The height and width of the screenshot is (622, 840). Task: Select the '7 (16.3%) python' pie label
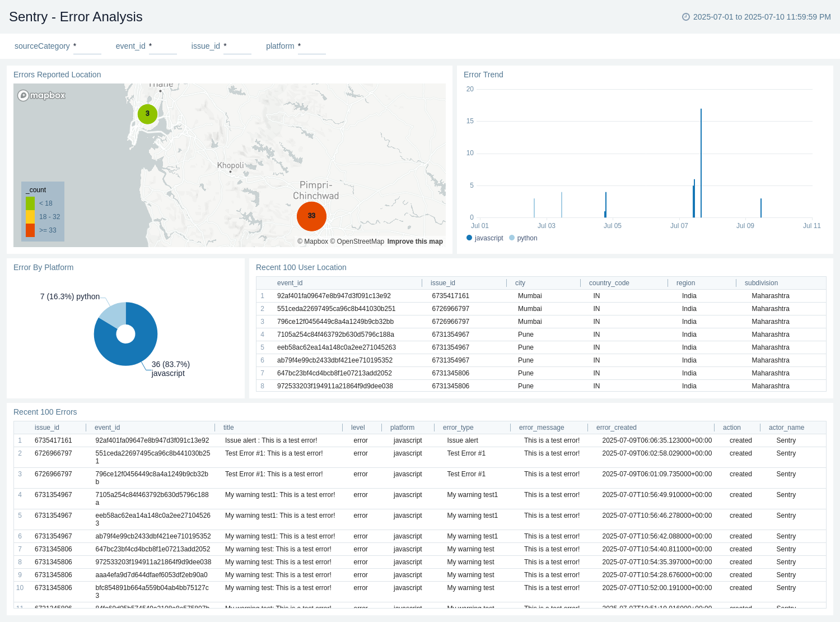point(69,296)
